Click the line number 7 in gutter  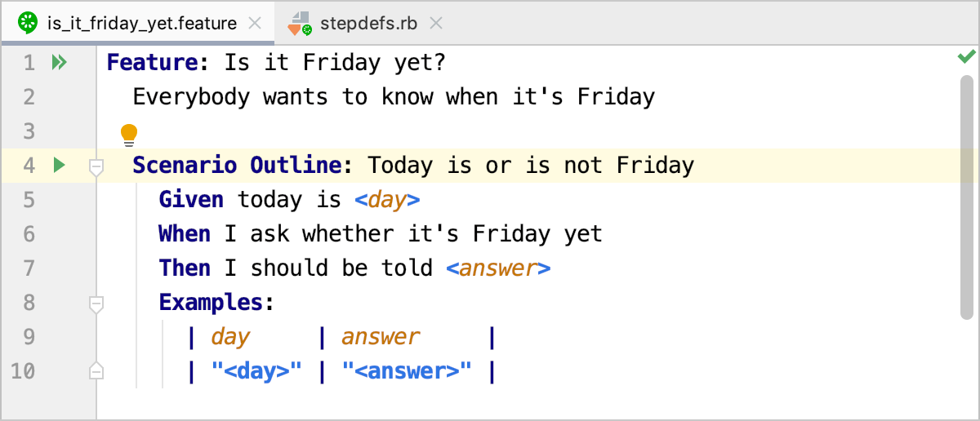tap(29, 268)
